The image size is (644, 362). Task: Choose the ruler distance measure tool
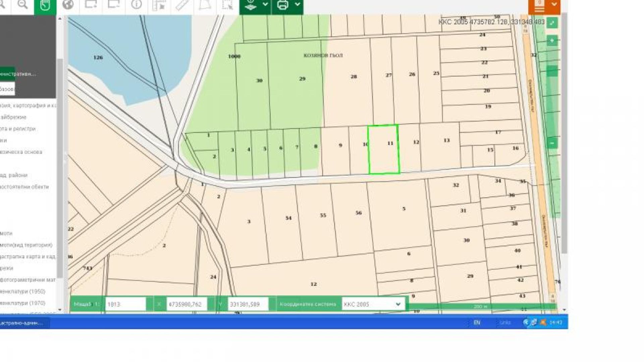[x=182, y=5]
